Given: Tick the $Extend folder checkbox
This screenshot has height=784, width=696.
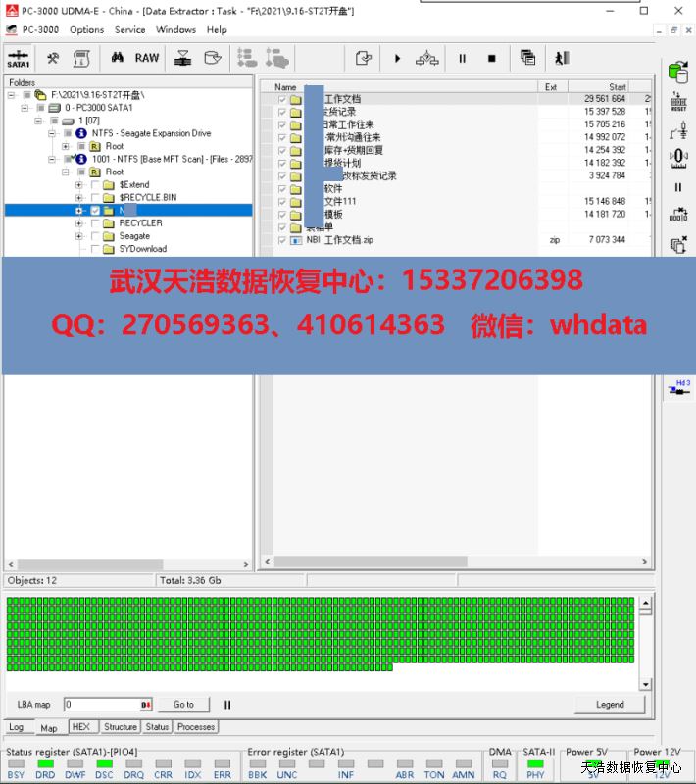Looking at the screenshot, I should coord(95,184).
